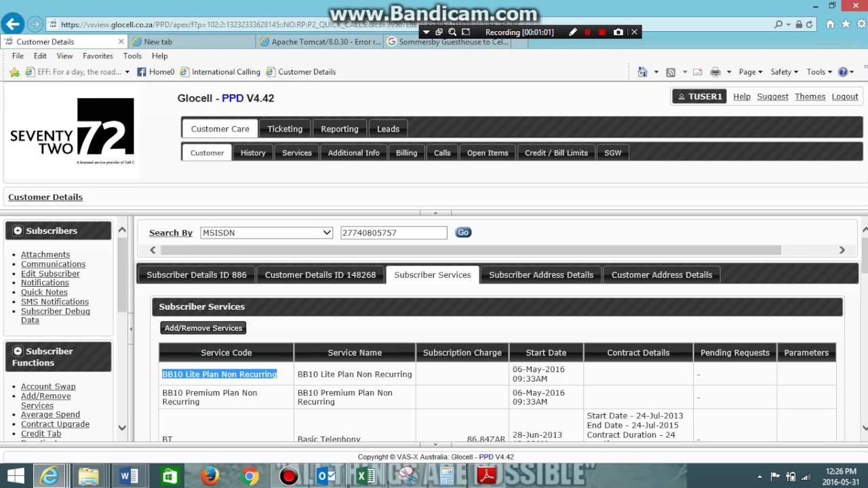Click the Add/Remove Services button
868x488 pixels.
(203, 328)
